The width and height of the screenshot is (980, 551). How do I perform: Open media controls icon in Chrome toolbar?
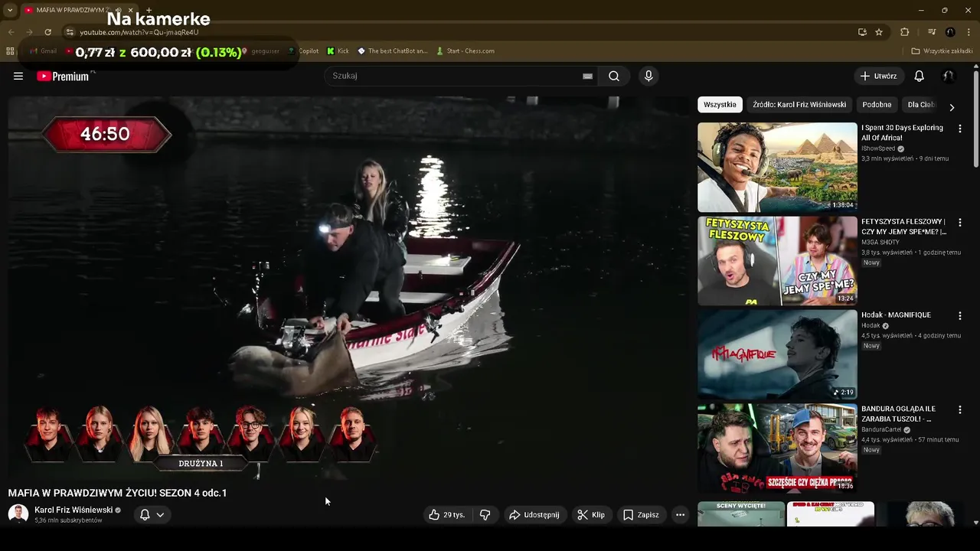coord(932,32)
